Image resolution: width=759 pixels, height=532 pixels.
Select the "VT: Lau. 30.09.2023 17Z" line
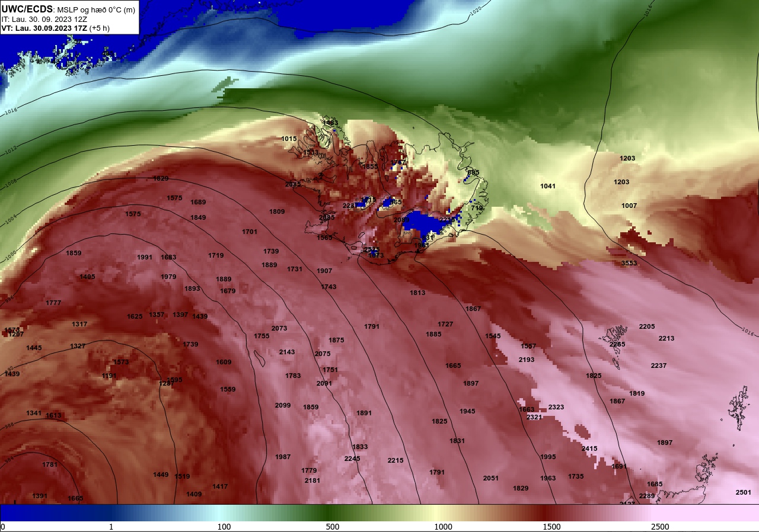[43, 28]
